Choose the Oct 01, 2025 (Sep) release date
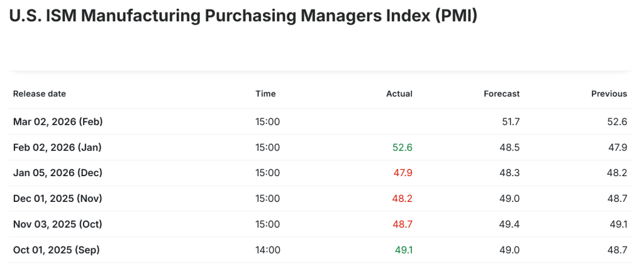The height and width of the screenshot is (268, 644). [x=57, y=250]
